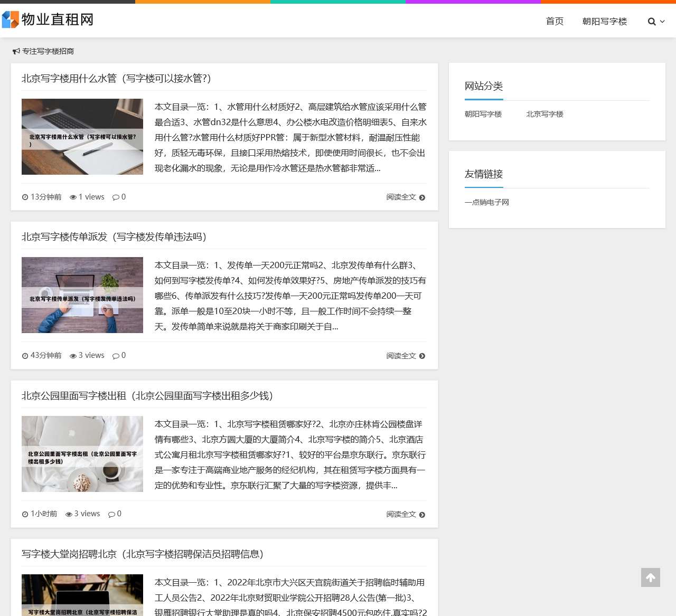This screenshot has width=676, height=616.
Task: Expand the chevron next to search
Action: coord(662,22)
